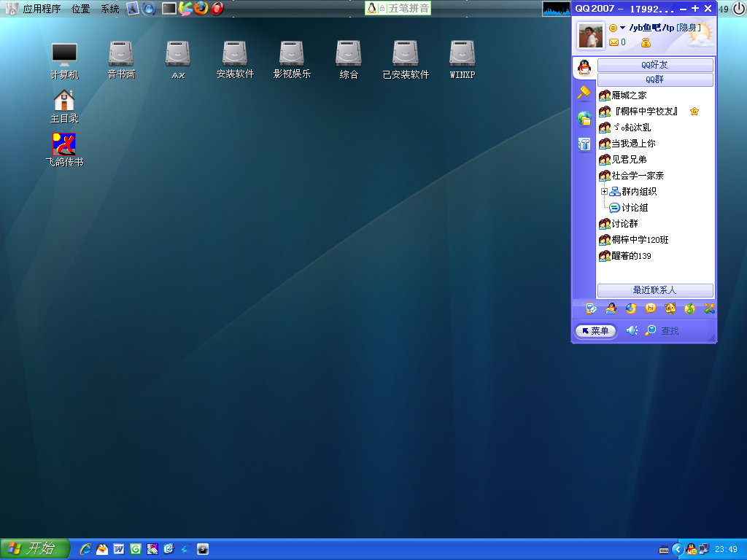Click the weather sun and cloud icon
This screenshot has height=560, width=747.
pos(702,34)
